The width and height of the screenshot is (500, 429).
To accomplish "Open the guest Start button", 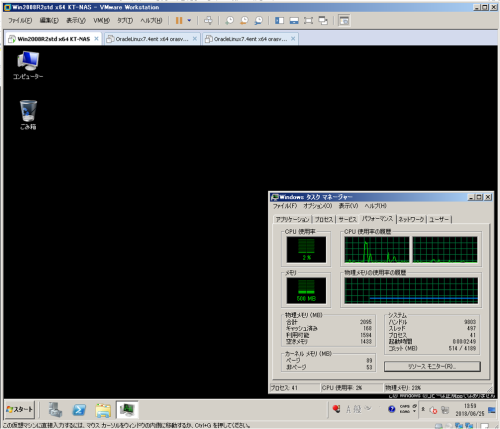I will [20, 409].
